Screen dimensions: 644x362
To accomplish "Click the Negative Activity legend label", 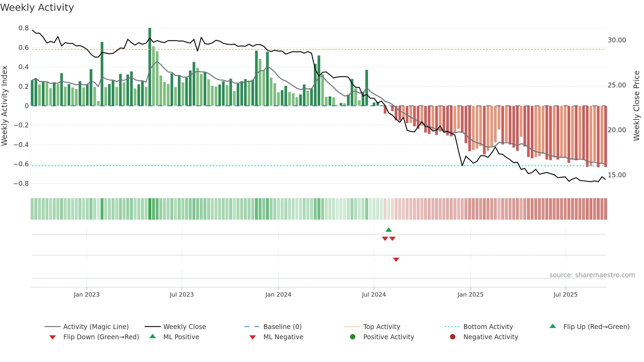I will click(x=491, y=337).
